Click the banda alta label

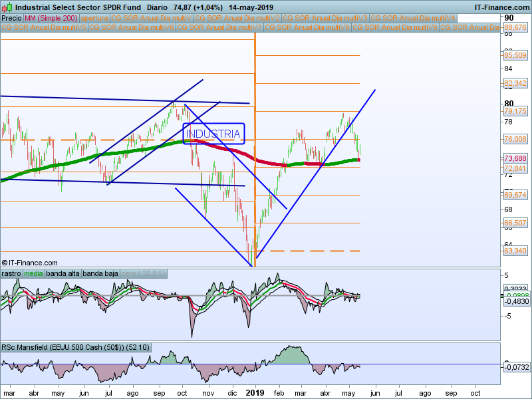pyautogui.click(x=63, y=273)
